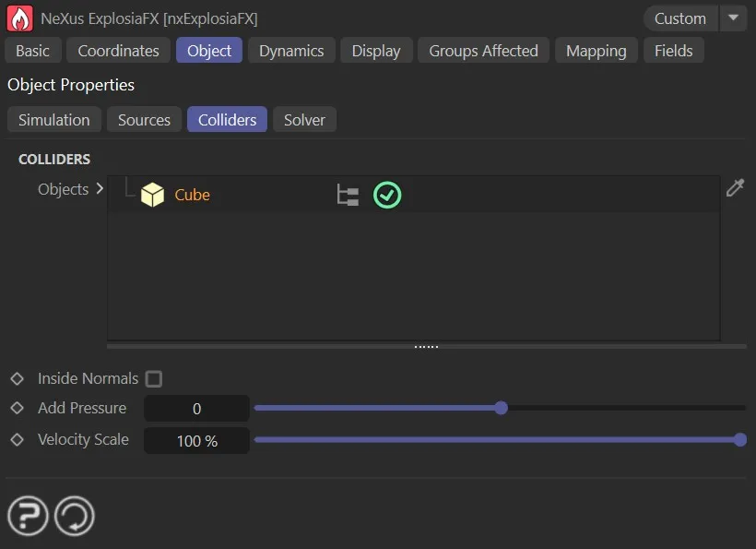Click the Add Pressure slider handle

click(x=501, y=408)
